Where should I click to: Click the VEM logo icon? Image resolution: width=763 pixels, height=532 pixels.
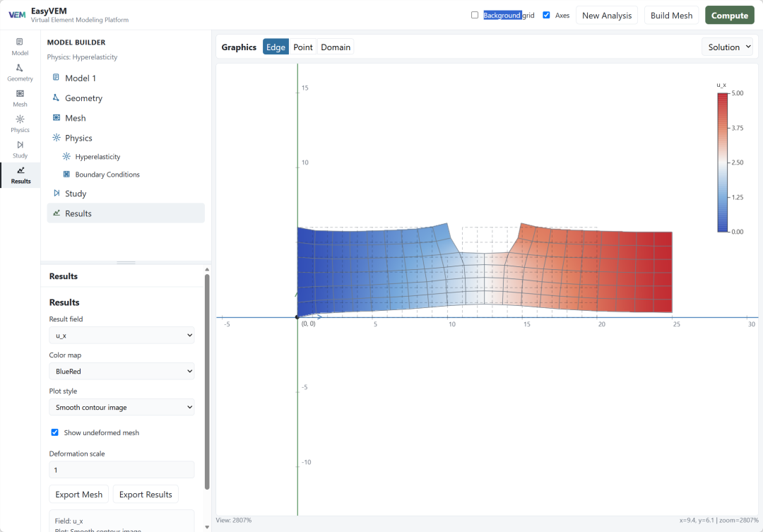pos(17,15)
